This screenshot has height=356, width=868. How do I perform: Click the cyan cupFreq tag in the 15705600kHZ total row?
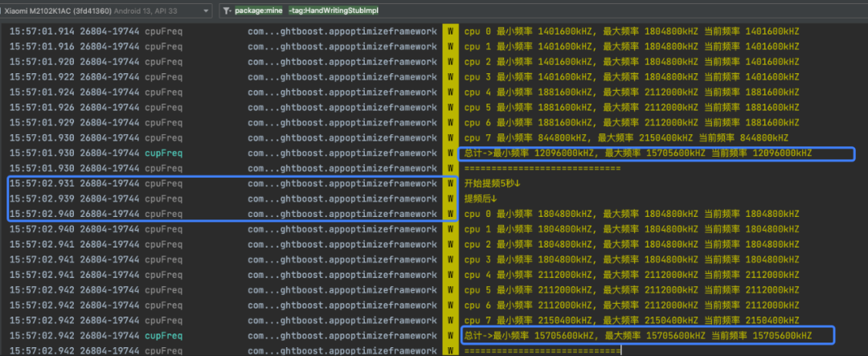coord(163,336)
